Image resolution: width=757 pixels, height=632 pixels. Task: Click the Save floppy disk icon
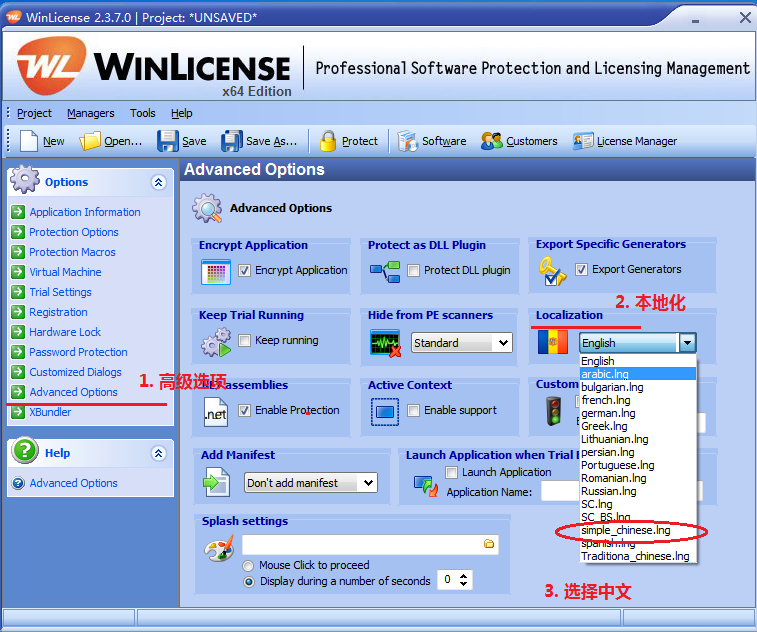[x=168, y=141]
